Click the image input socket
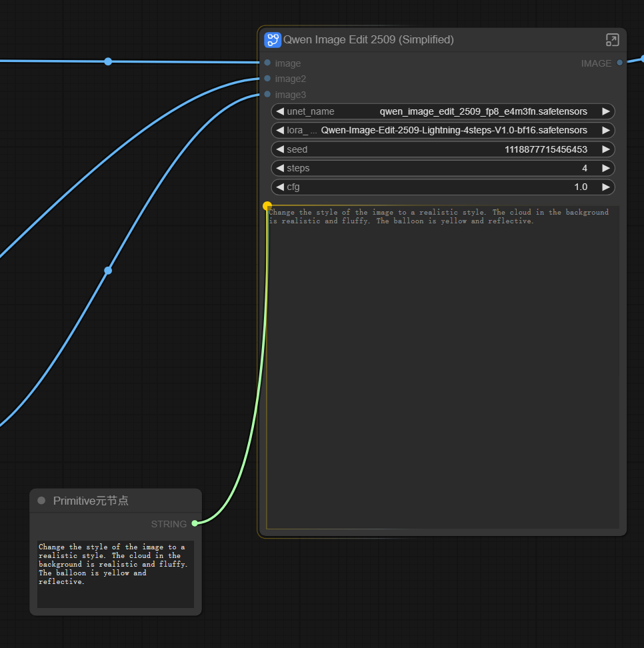Screen dimensions: 644x648 point(267,63)
